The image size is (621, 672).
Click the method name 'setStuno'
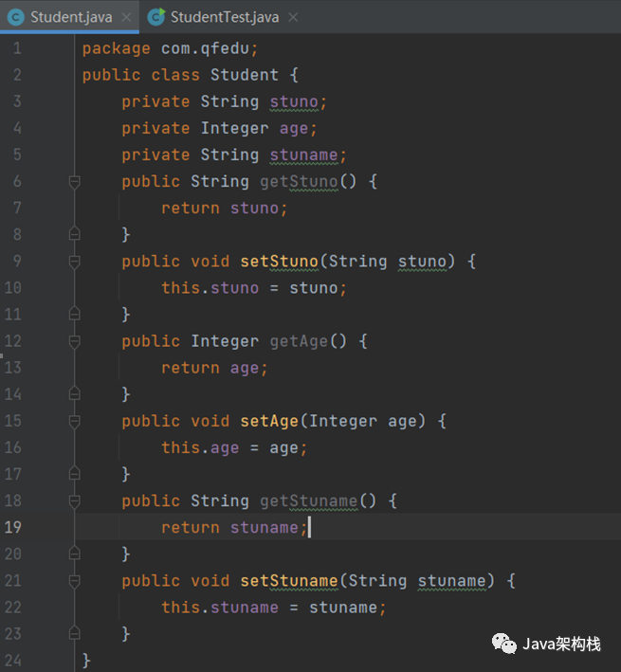(x=279, y=262)
